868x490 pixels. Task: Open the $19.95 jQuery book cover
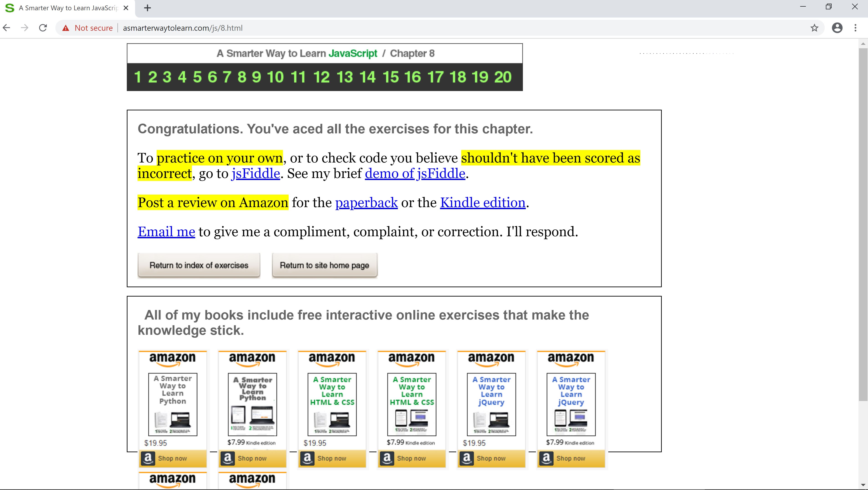click(x=491, y=404)
